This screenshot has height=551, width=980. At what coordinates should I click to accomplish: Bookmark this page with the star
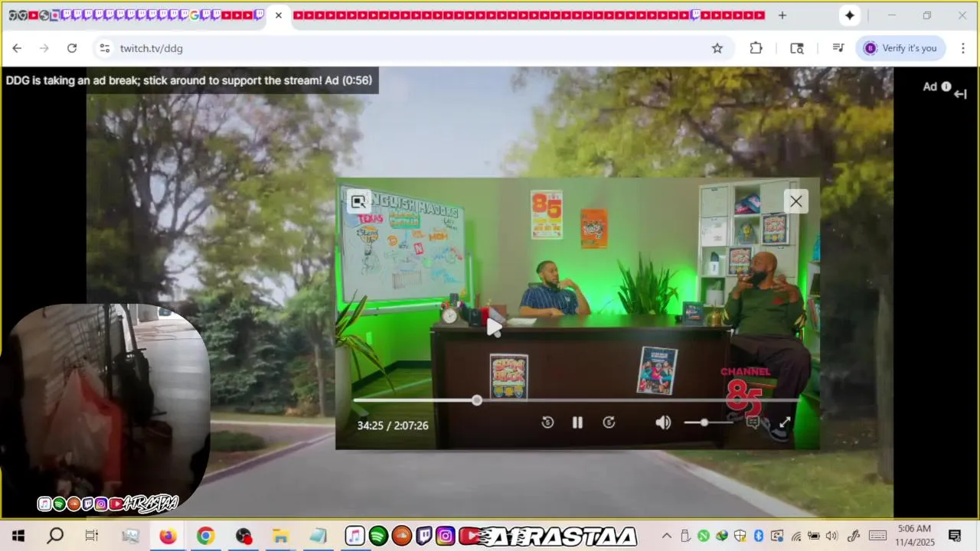pos(717,48)
